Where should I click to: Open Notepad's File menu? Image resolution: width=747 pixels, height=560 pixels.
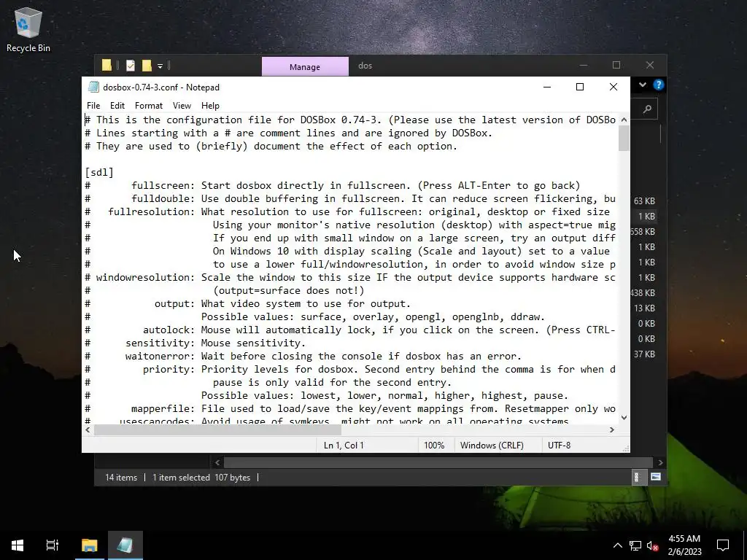point(93,106)
